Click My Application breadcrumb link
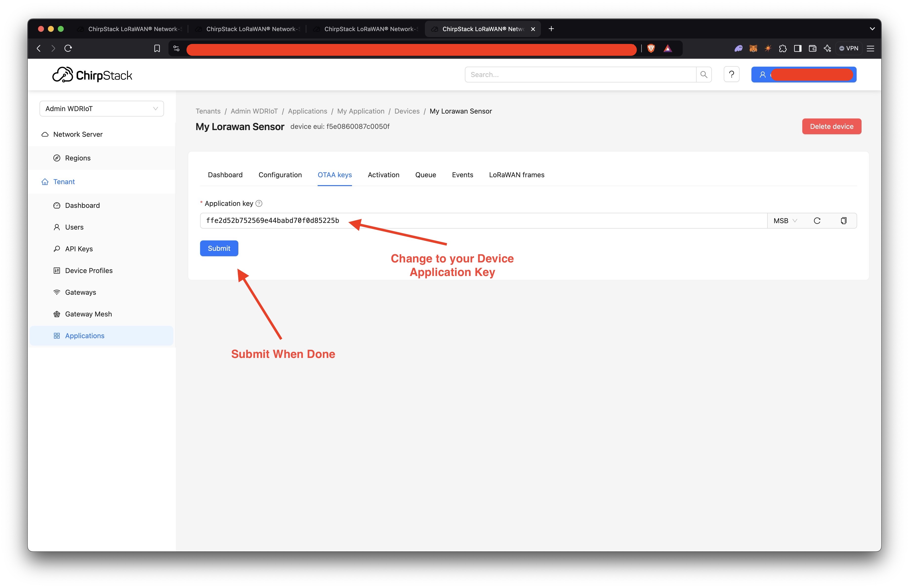 click(361, 111)
